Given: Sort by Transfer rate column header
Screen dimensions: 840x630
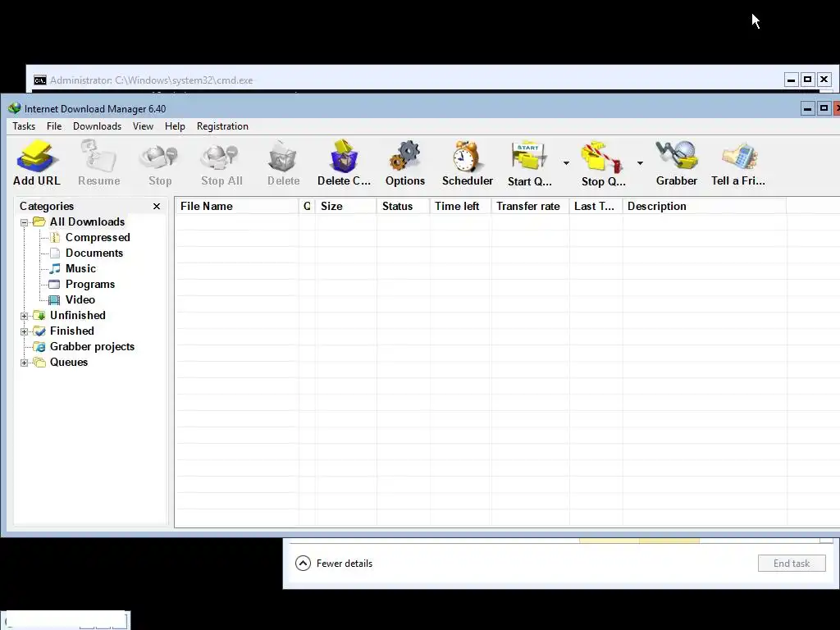Looking at the screenshot, I should click(530, 206).
